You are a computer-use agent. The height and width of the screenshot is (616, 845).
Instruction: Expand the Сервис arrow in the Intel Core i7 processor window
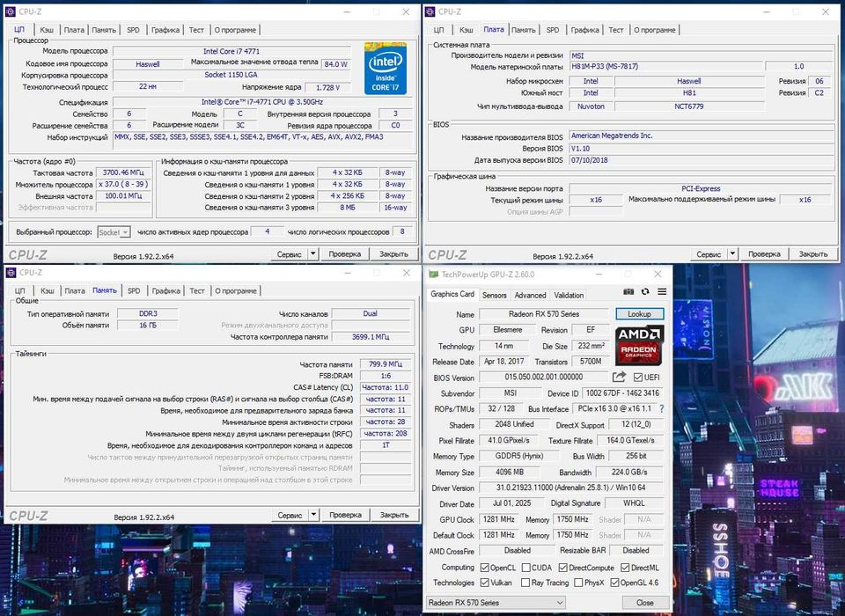tap(312, 253)
